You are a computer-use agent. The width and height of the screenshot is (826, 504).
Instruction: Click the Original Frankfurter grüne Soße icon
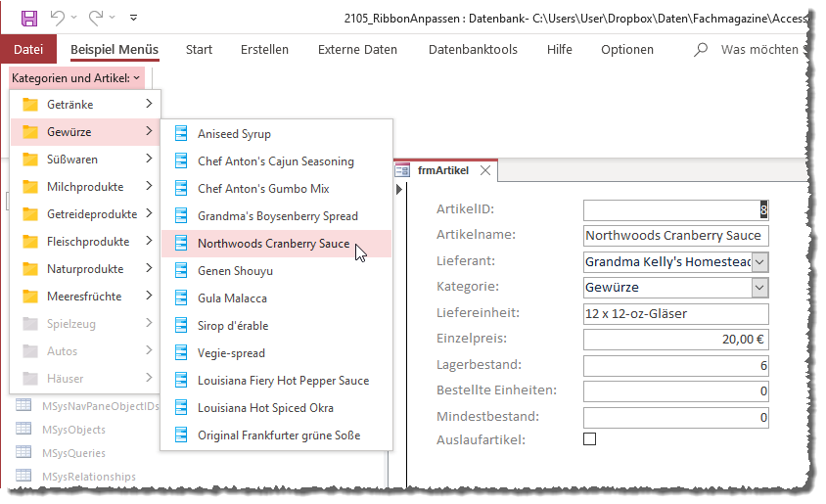(x=181, y=435)
